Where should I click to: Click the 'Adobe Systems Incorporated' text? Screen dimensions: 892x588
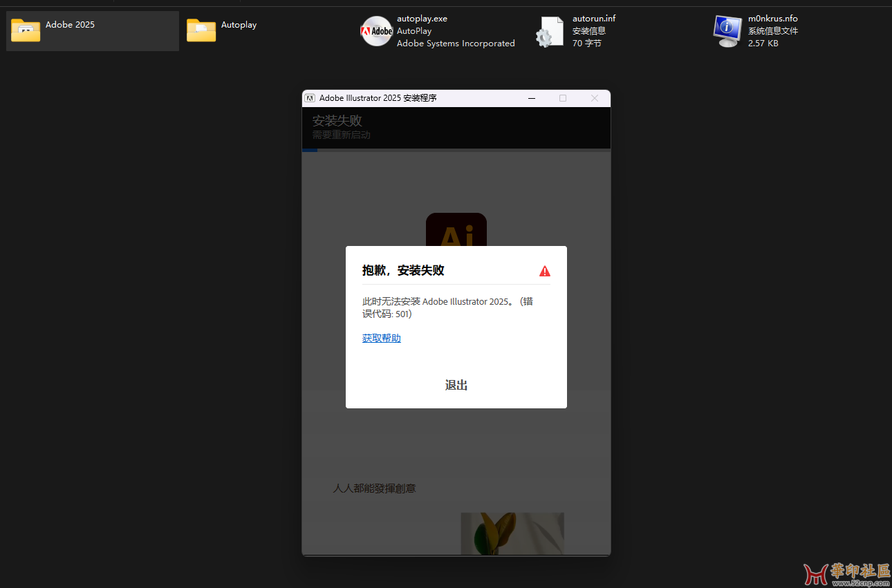[456, 44]
